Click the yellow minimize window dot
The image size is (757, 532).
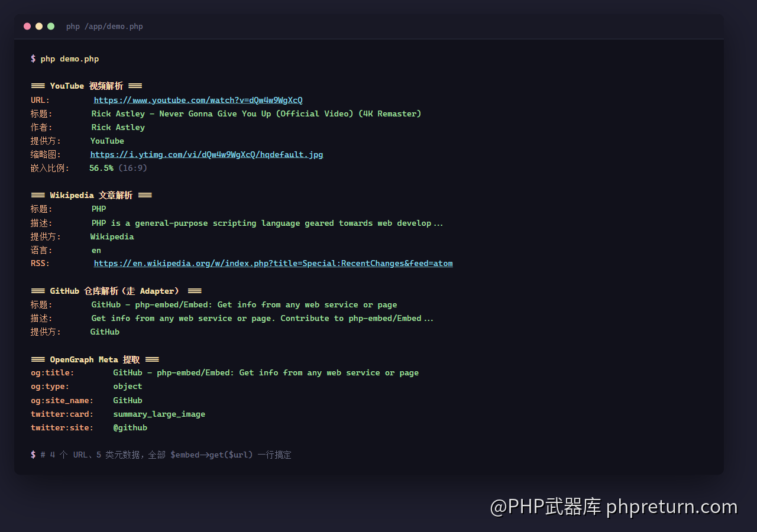[39, 26]
